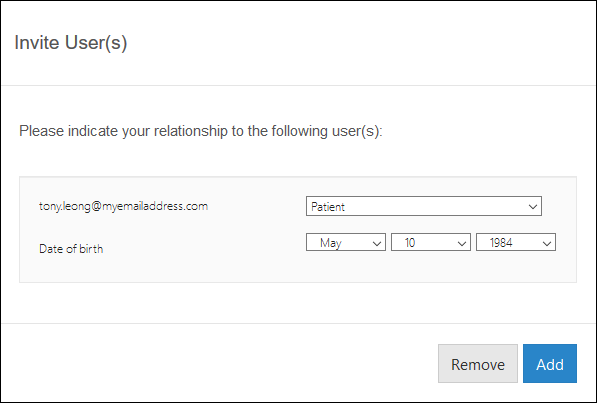
Task: Select the tony.leong@myemailaddress.com email text
Action: pos(123,206)
